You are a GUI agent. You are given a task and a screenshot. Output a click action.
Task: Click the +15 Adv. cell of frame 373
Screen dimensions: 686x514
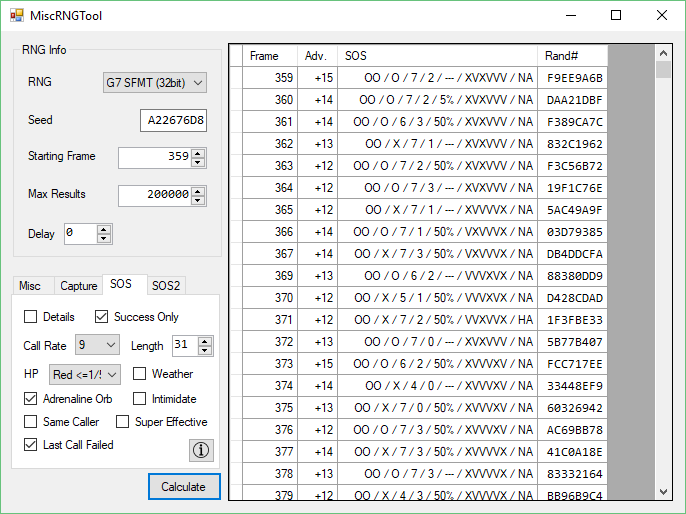coord(318,364)
